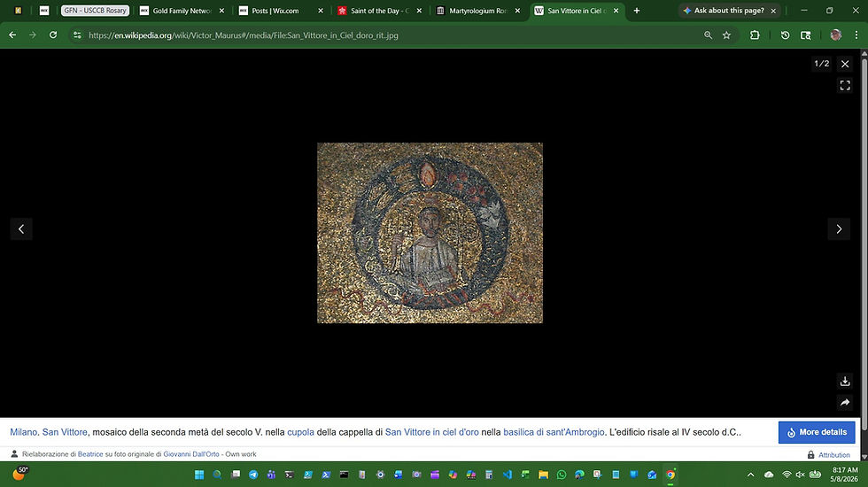Open the cupola link in caption
The image size is (868, 487).
click(300, 432)
